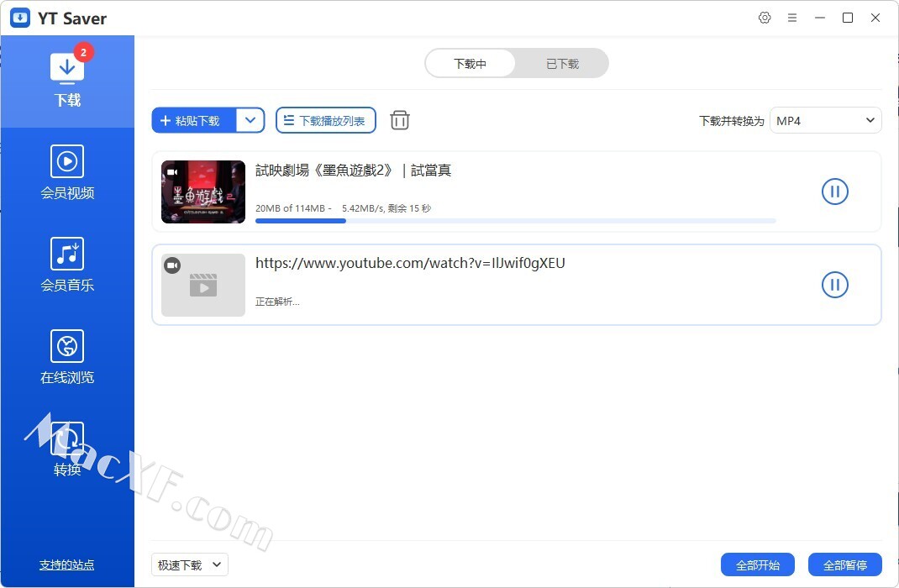Viewport: 899px width, 588px height.
Task: Open the hamburger menu in title bar
Action: (791, 18)
